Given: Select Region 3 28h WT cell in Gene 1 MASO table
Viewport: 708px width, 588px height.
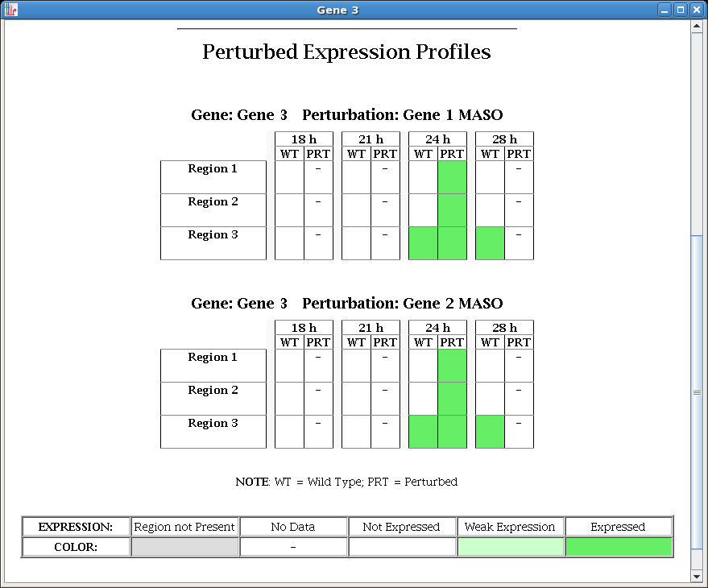Looking at the screenshot, I should coord(490,243).
